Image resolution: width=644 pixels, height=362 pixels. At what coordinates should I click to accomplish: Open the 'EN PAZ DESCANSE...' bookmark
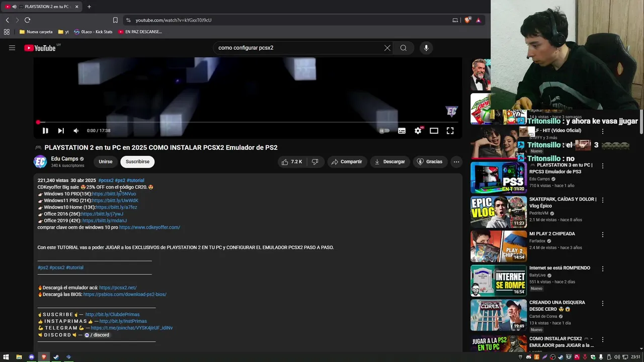click(140, 32)
